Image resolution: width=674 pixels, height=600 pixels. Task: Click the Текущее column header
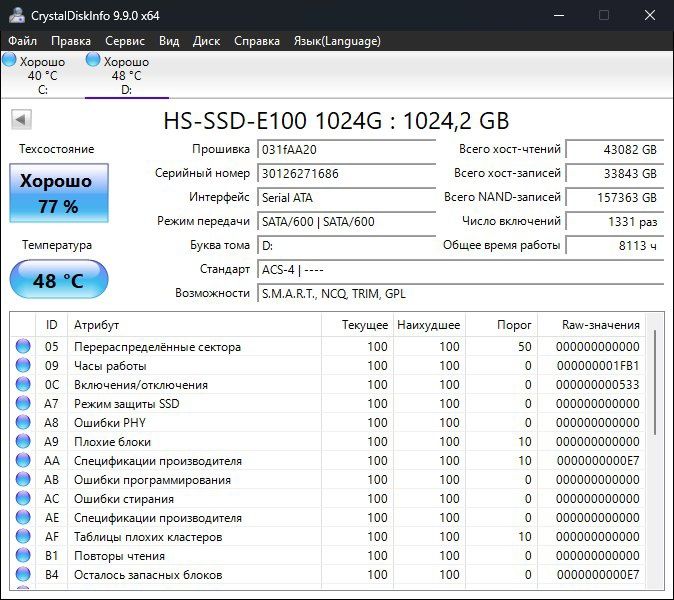[x=357, y=325]
